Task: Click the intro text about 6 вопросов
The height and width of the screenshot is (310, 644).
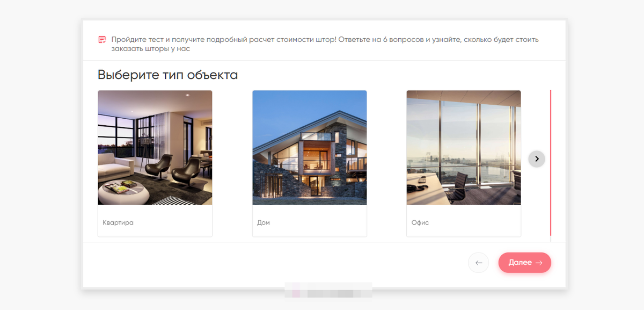Action: point(325,44)
